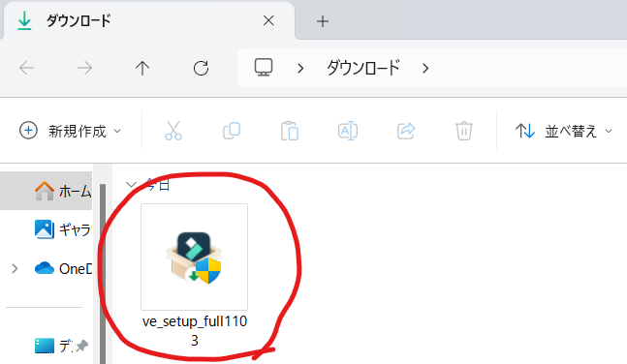
Task: Click the PC monitor icon in address bar
Action: pos(264,68)
